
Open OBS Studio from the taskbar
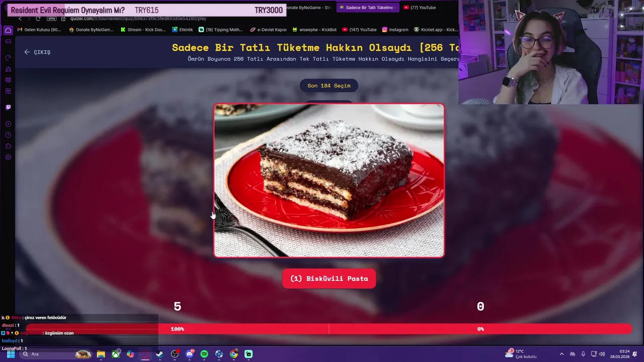pos(175,354)
